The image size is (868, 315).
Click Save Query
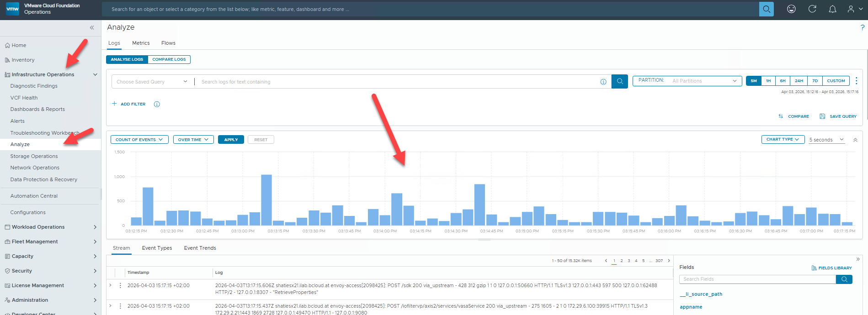pyautogui.click(x=838, y=116)
